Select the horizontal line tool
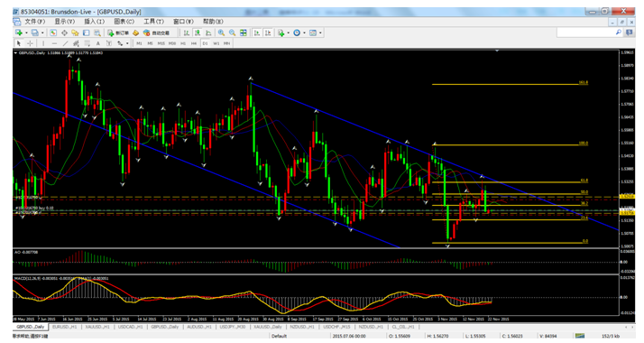Image resolution: width=644 pixels, height=343 pixels. pos(54,43)
